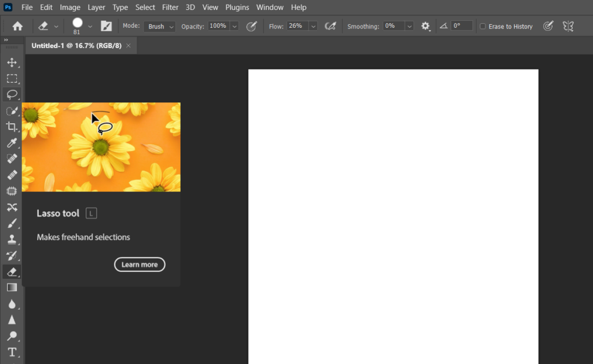Select the History Brush tool
The image size is (593, 364).
(12, 256)
